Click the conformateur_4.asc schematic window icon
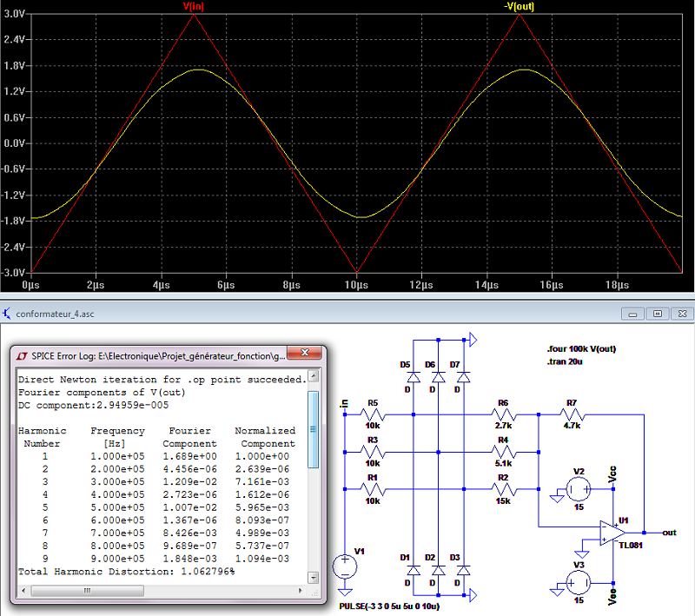Viewport: 695px width, 616px height. [x=7, y=314]
